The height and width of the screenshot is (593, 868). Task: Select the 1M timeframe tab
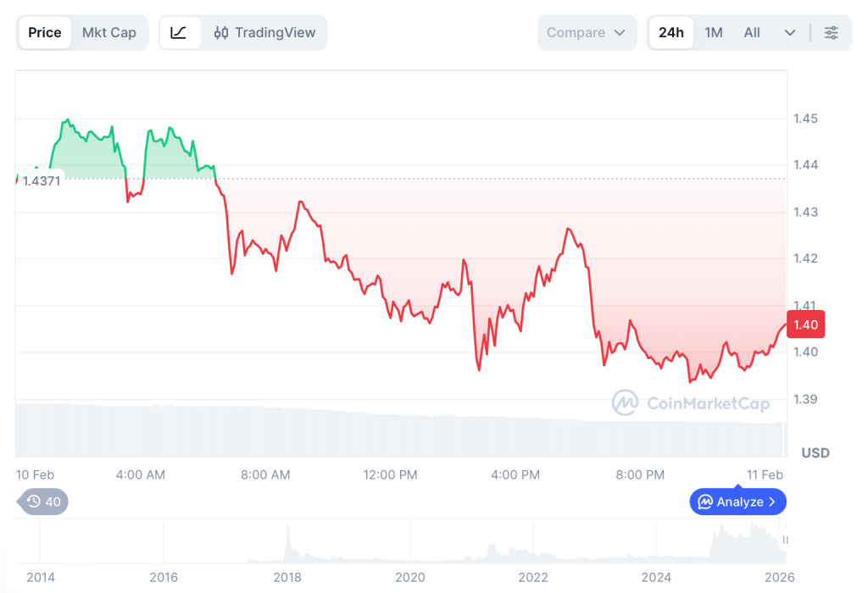click(713, 32)
